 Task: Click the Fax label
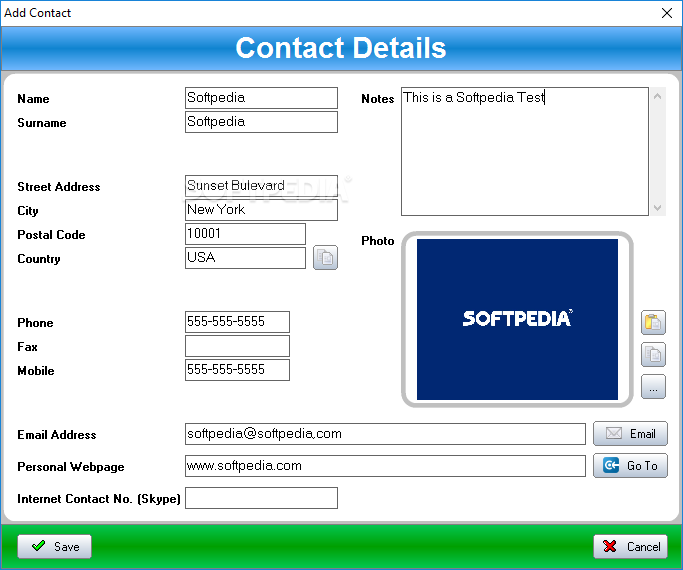[27, 347]
